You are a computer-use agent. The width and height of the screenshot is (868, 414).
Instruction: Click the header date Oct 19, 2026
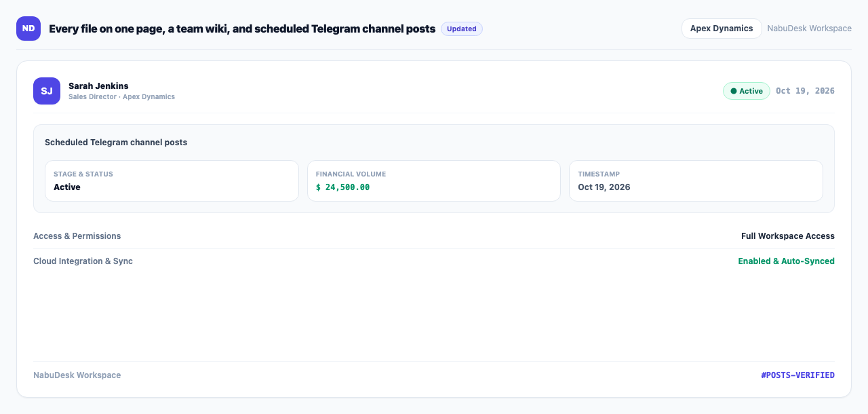805,91
